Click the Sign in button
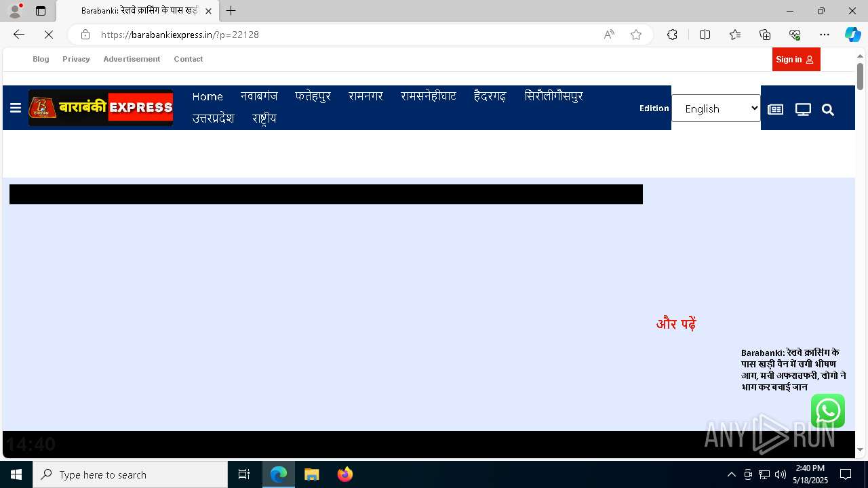Image resolution: width=868 pixels, height=488 pixels. pyautogui.click(x=796, y=60)
